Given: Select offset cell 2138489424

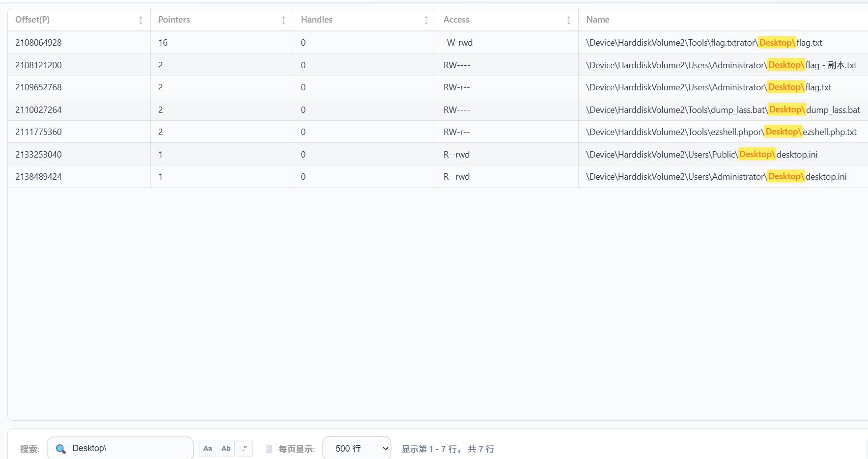Looking at the screenshot, I should pos(38,177).
